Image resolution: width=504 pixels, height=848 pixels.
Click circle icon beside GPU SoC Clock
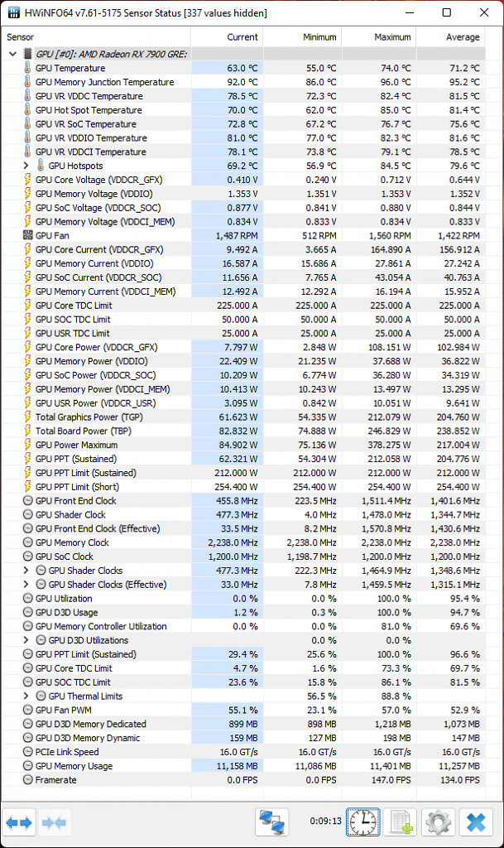[x=27, y=556]
